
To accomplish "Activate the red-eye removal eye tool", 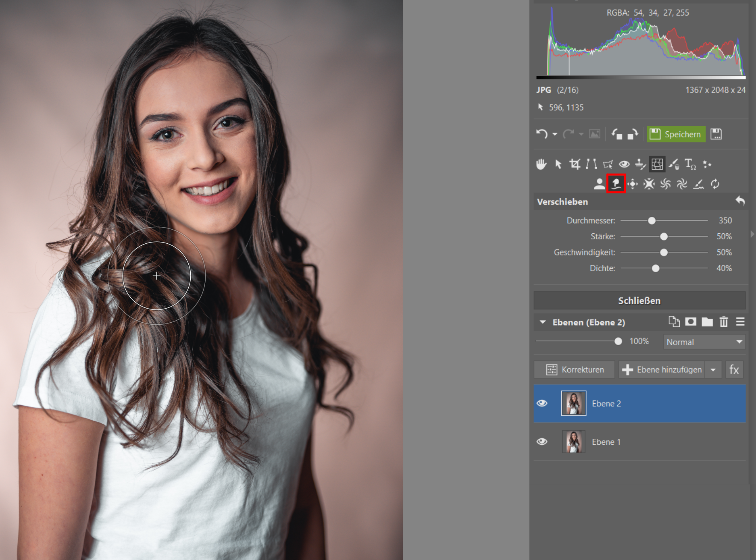I will point(624,164).
